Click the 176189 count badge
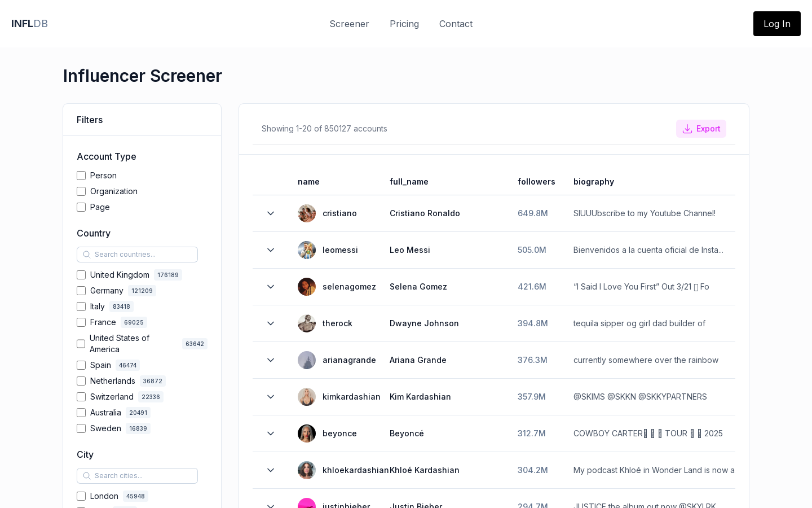Image resolution: width=812 pixels, height=508 pixels. click(168, 275)
